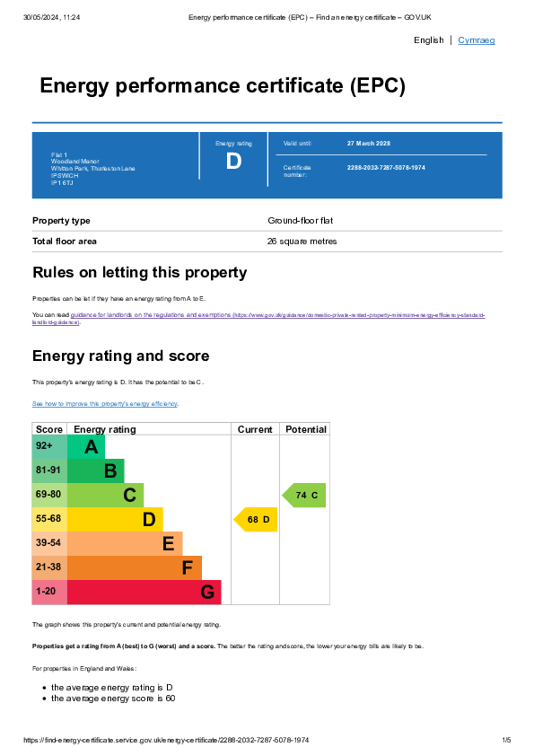Click the green A rating bar

coord(86,447)
